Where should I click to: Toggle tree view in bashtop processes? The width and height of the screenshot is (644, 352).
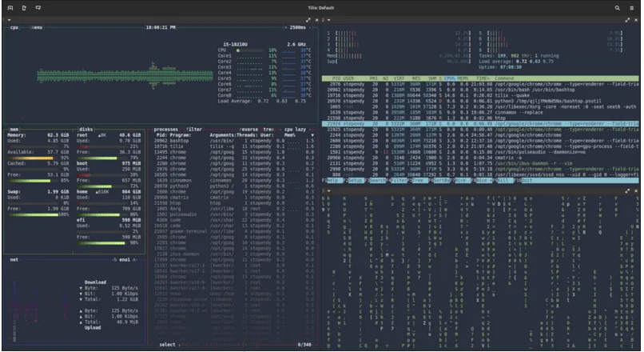coord(268,128)
